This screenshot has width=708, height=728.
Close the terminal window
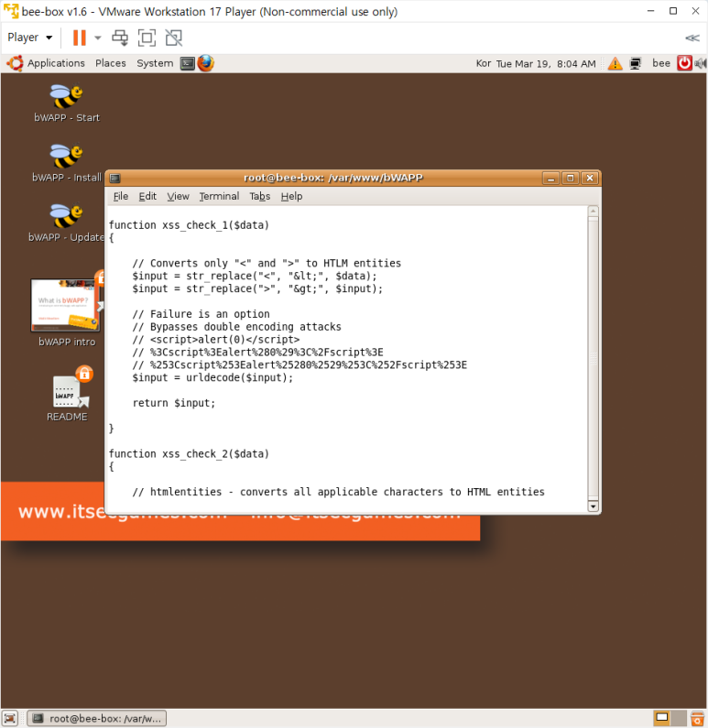[x=590, y=178]
